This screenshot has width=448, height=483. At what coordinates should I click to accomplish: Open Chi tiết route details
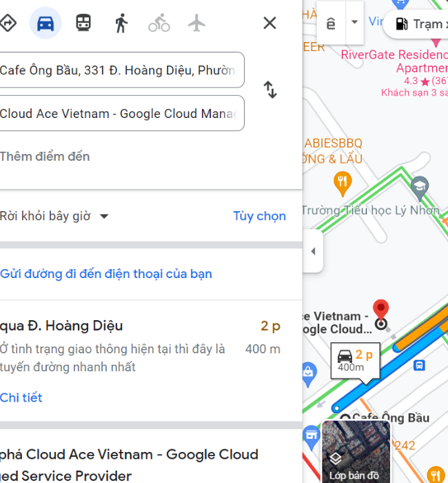21,397
